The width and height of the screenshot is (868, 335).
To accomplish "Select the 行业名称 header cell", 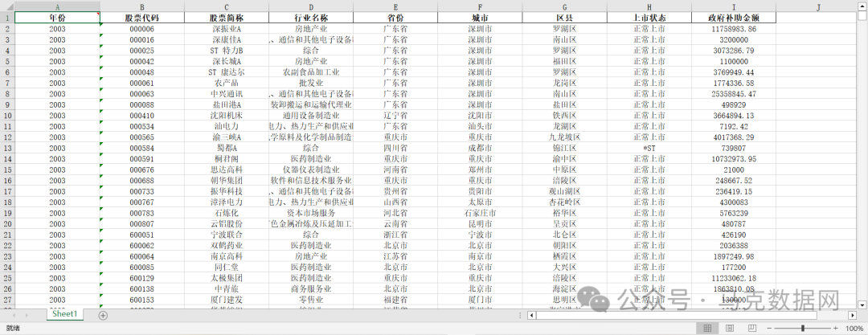I will click(x=311, y=18).
